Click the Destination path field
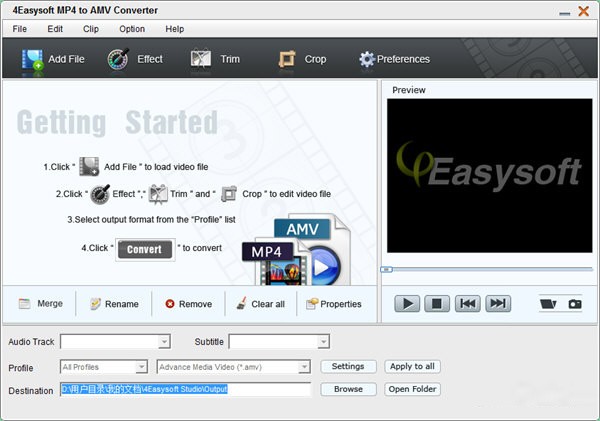Screen dimensions: 600x421 click(x=186, y=390)
